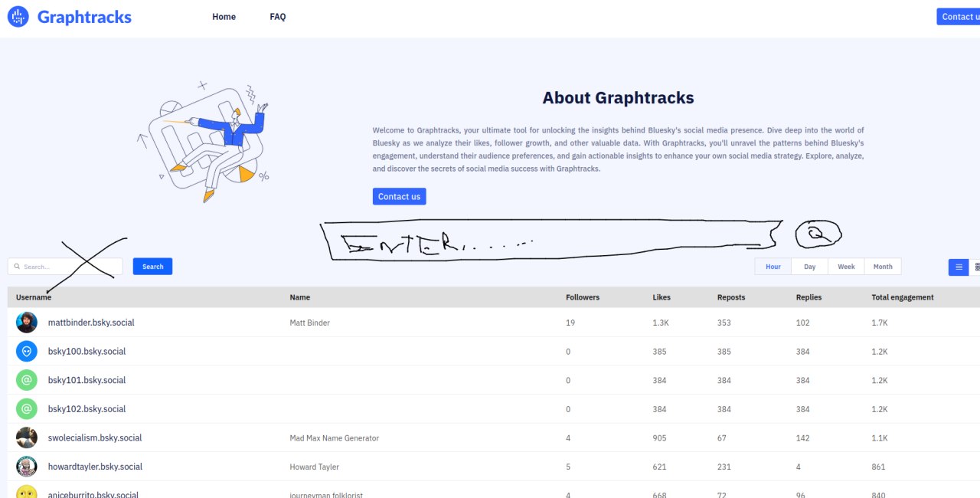Select the Day time range
This screenshot has width=980, height=498.
809,267
